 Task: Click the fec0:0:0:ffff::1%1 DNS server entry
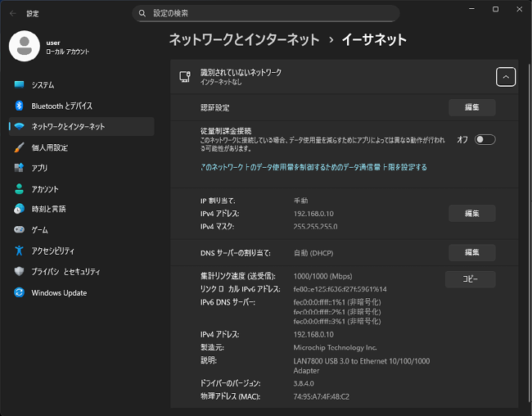click(x=337, y=302)
